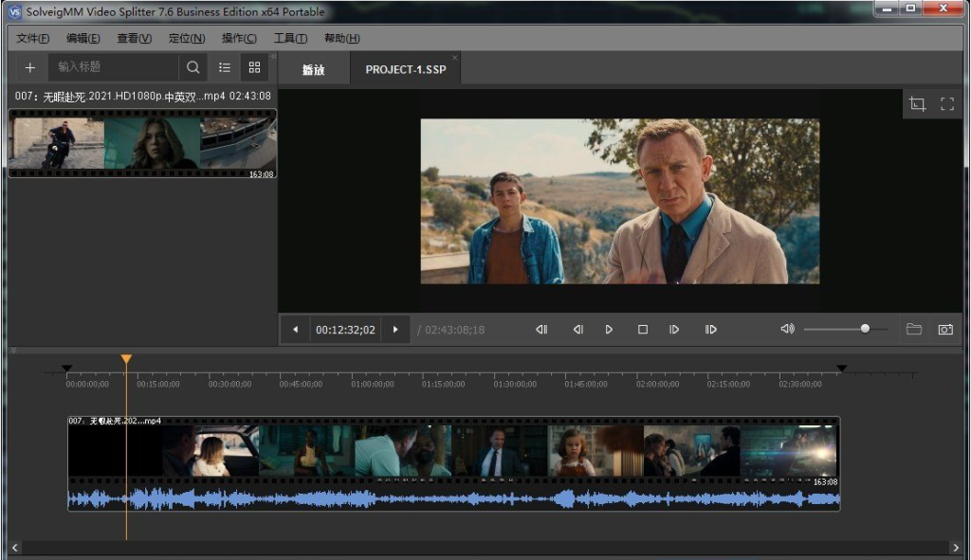The width and height of the screenshot is (971, 560).
Task: Switch media library to thumbnail grid view
Action: [254, 67]
